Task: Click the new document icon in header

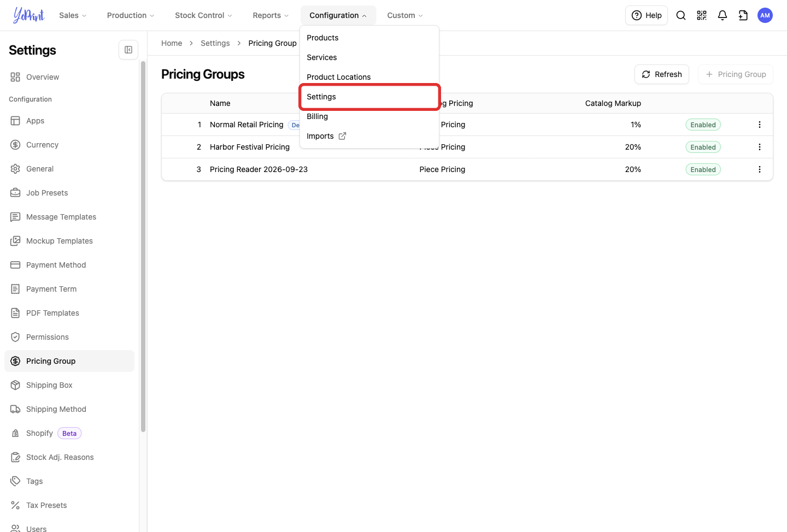Action: coord(743,15)
